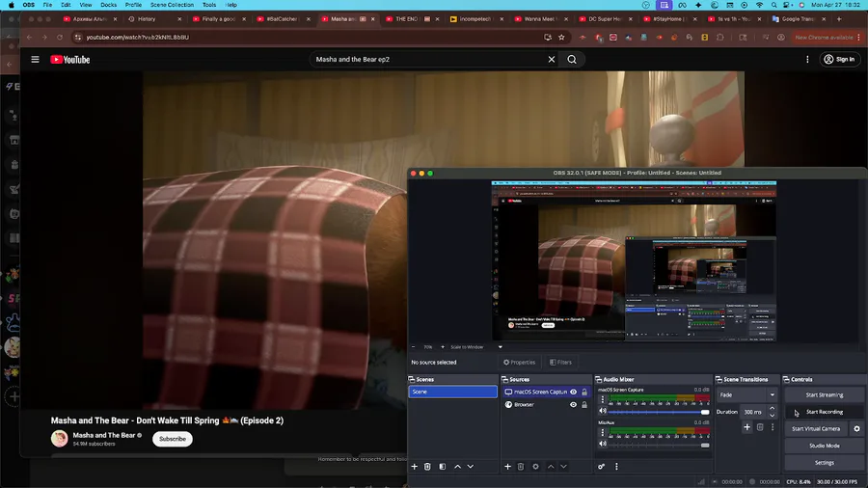Image resolution: width=868 pixels, height=488 pixels.
Task: Move scene down with Scenes down arrow
Action: tap(470, 467)
